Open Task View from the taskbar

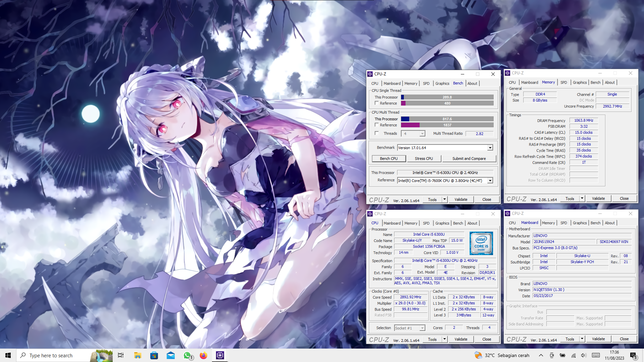(x=121, y=355)
